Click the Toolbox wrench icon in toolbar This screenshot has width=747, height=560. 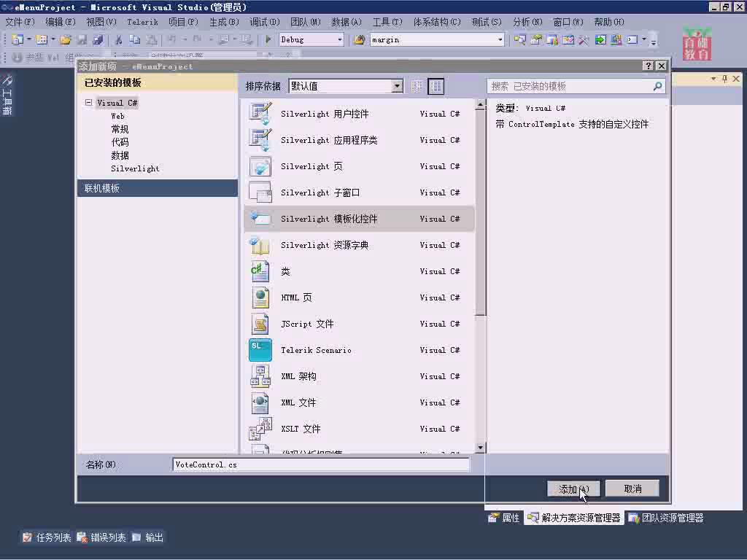(x=584, y=39)
